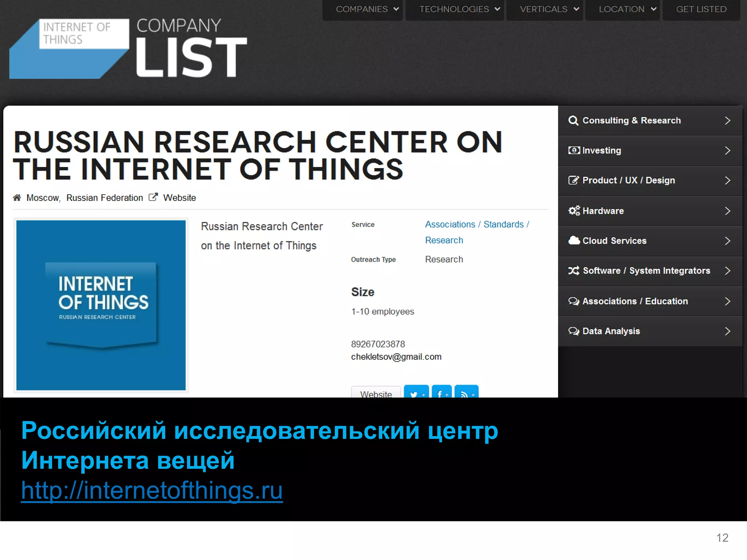Viewport: 747px width, 560px height.
Task: Open the Cloud Services category
Action: 650,241
